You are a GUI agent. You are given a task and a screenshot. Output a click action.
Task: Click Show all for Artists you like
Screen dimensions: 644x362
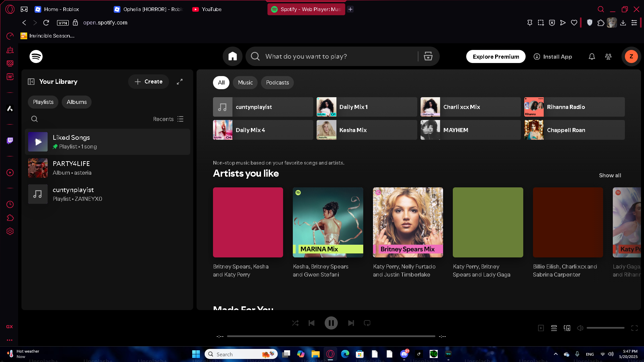pyautogui.click(x=610, y=175)
